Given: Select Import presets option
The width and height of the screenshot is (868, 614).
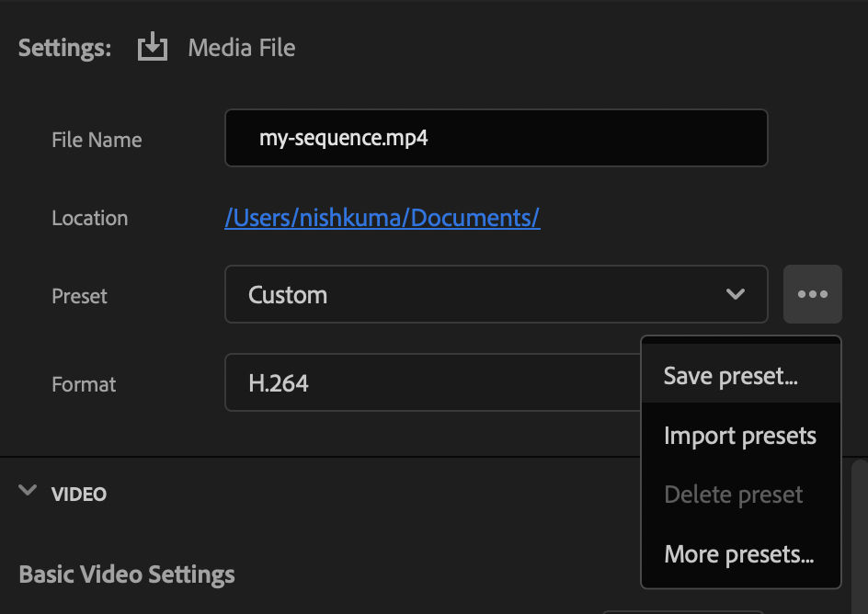Looking at the screenshot, I should pyautogui.click(x=740, y=435).
